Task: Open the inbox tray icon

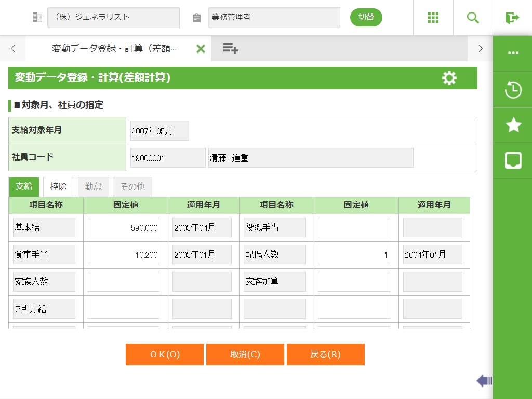Action: pyautogui.click(x=513, y=161)
